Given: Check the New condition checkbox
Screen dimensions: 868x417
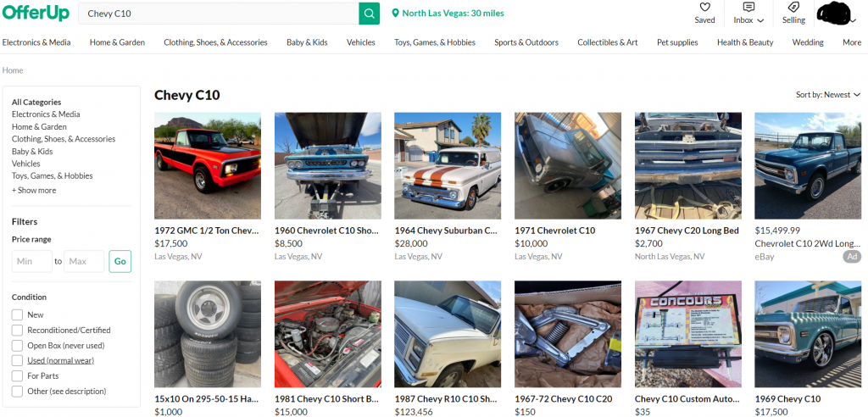Looking at the screenshot, I should (17, 314).
